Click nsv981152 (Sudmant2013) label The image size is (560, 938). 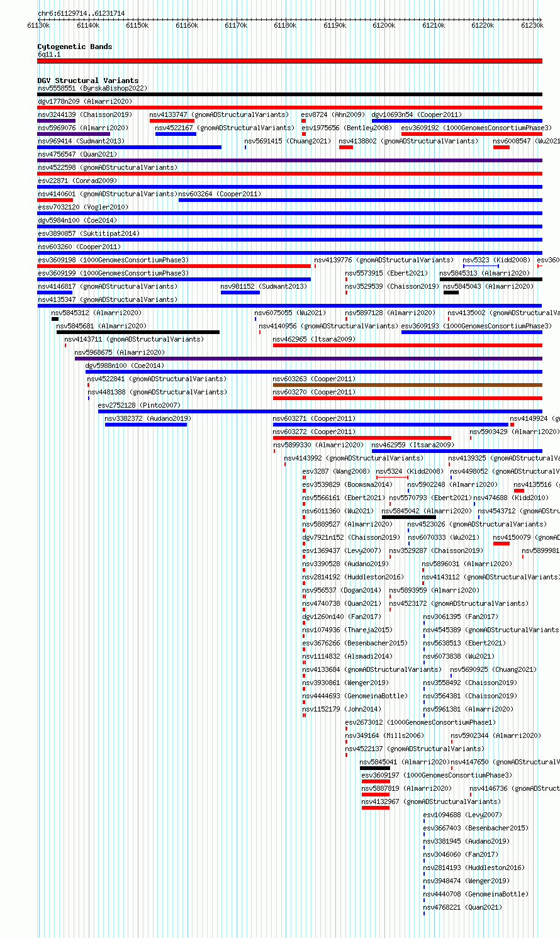point(264,287)
